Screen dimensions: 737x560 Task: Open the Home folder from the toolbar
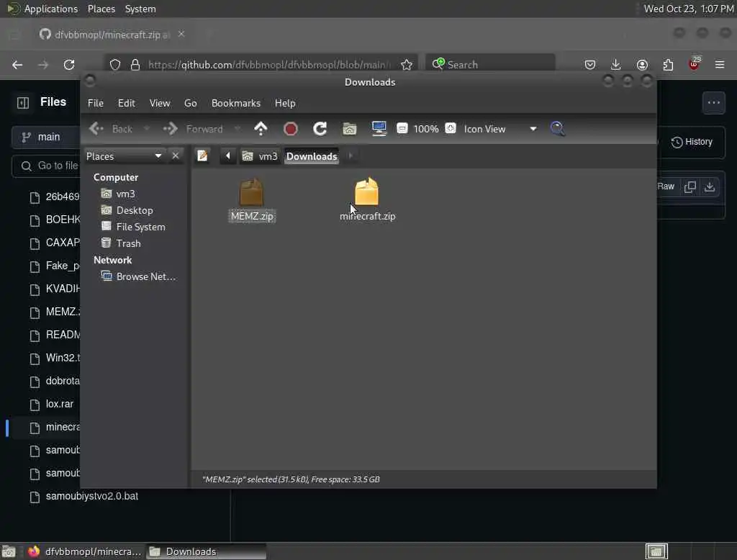349,128
